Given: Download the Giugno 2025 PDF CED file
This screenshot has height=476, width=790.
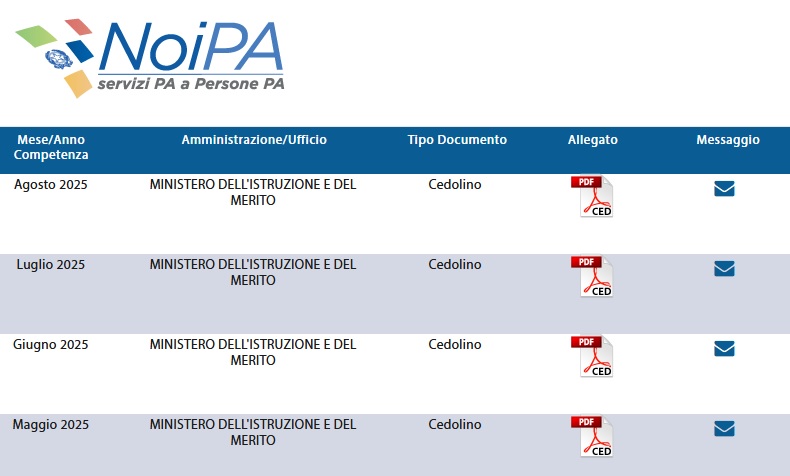Looking at the screenshot, I should [592, 357].
